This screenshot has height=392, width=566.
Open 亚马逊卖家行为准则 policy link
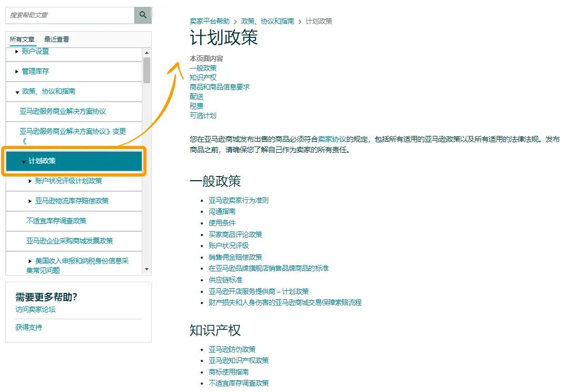[x=239, y=201]
